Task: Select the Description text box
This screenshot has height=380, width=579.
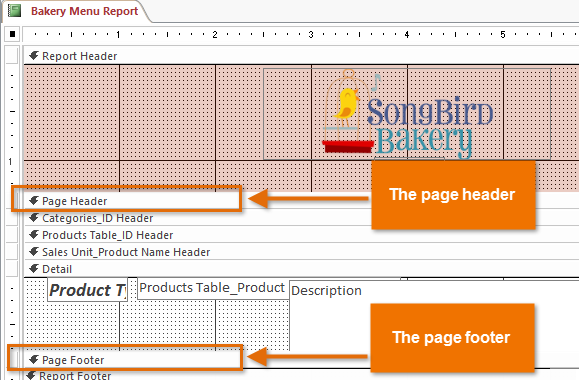Action: point(434,315)
